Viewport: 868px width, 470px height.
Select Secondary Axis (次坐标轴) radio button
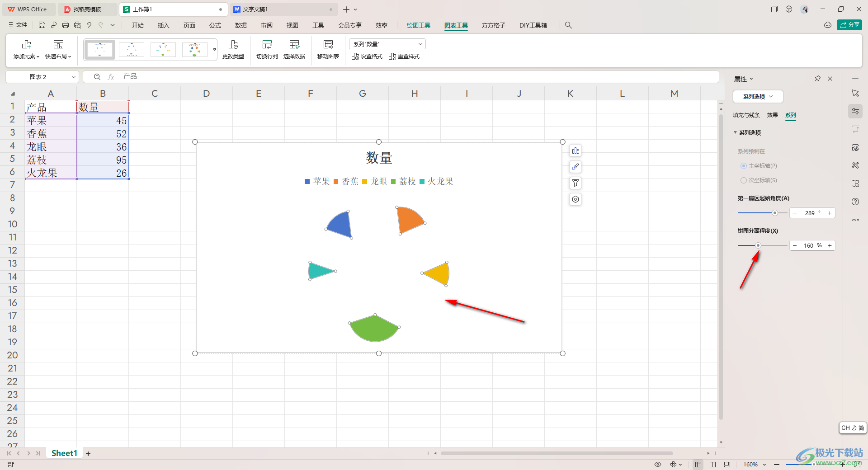tap(744, 180)
